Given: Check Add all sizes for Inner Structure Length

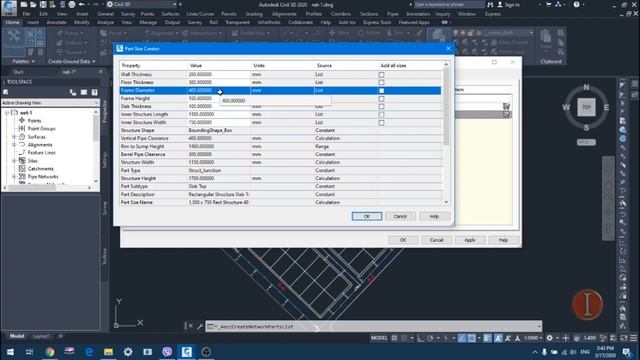Looking at the screenshot, I should [381, 115].
